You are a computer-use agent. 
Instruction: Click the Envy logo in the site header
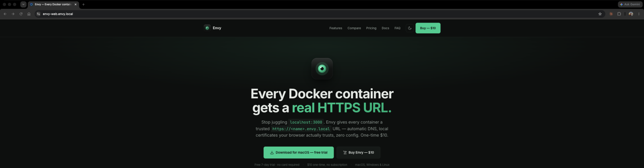pos(213,28)
